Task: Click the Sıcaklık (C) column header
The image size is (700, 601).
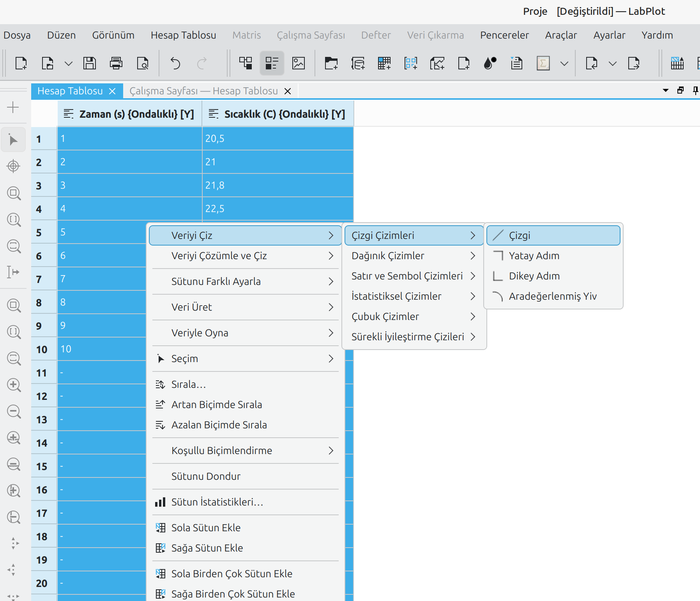Action: point(278,114)
